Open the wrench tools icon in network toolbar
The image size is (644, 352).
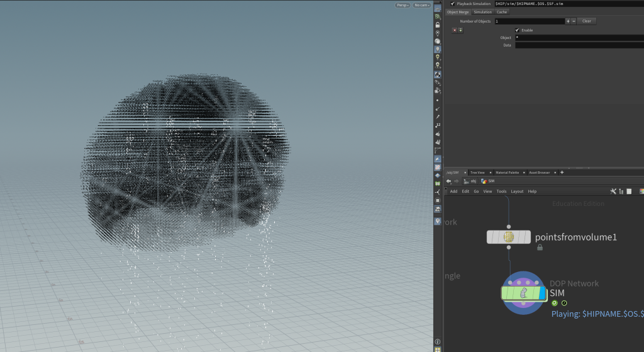click(613, 191)
